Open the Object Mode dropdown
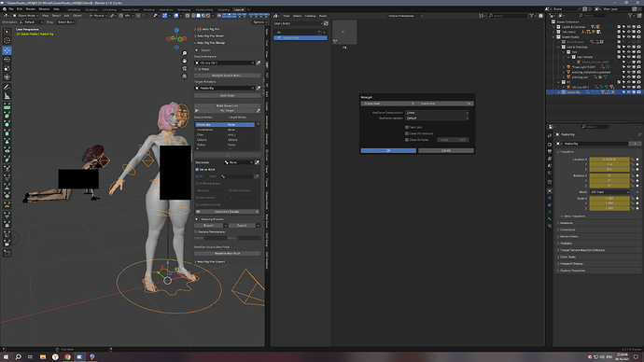This screenshot has height=362, width=644. (26, 16)
